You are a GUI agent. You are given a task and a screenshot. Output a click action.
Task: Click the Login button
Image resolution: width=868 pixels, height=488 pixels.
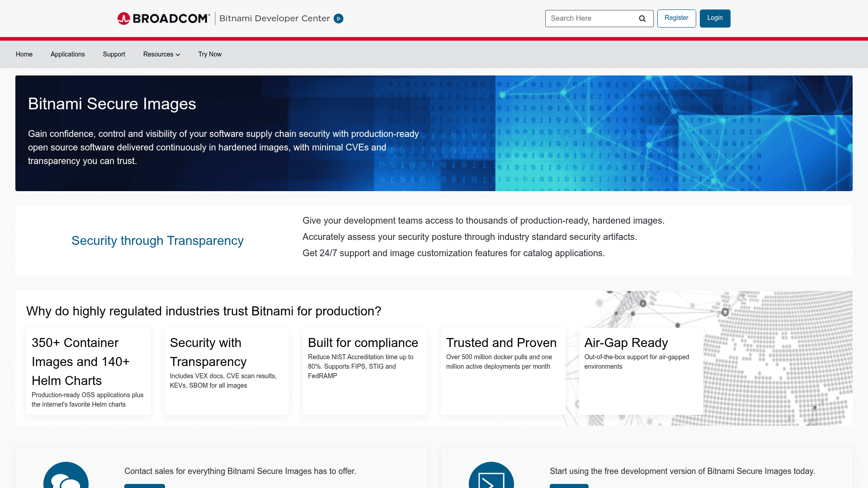[x=715, y=19]
